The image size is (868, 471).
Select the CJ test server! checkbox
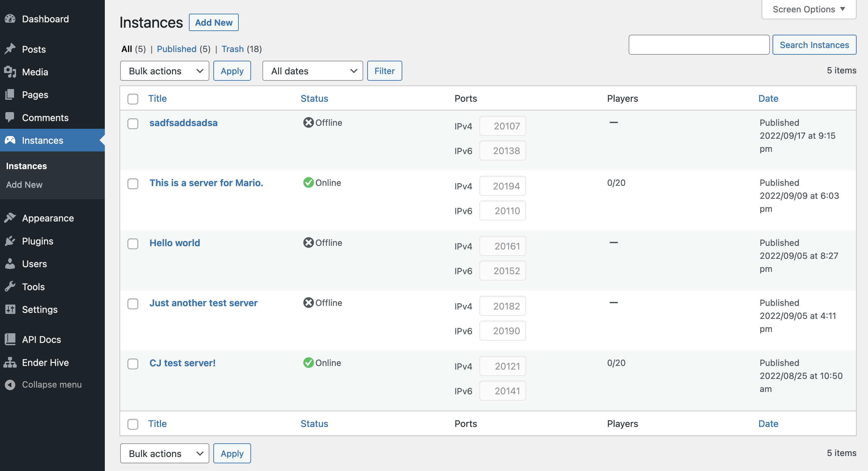133,364
